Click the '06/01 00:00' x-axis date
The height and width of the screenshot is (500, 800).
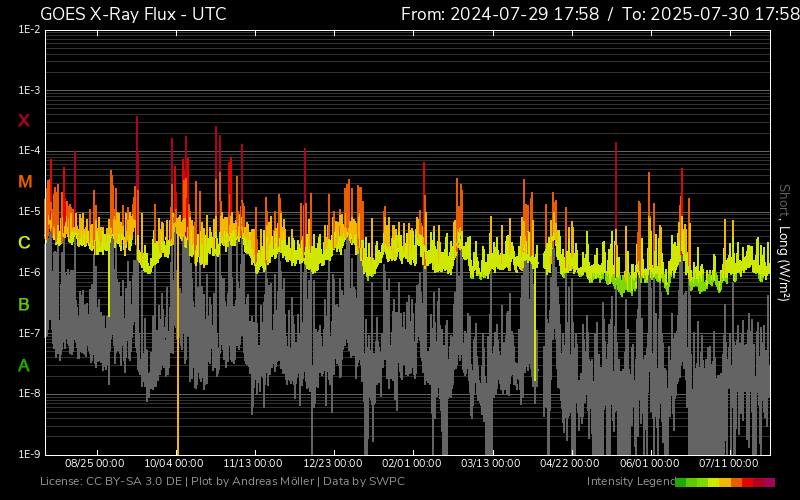click(x=649, y=463)
